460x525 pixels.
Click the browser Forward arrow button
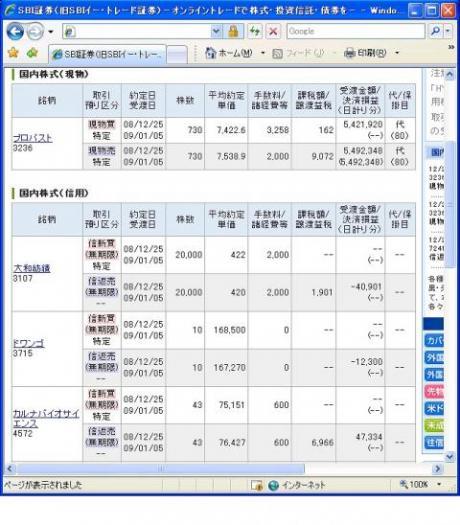pyautogui.click(x=35, y=32)
